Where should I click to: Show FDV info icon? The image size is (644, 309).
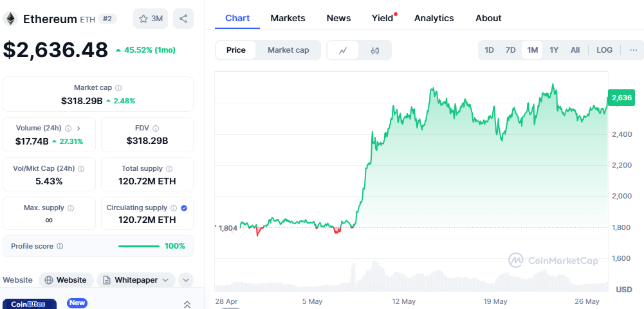(156, 128)
